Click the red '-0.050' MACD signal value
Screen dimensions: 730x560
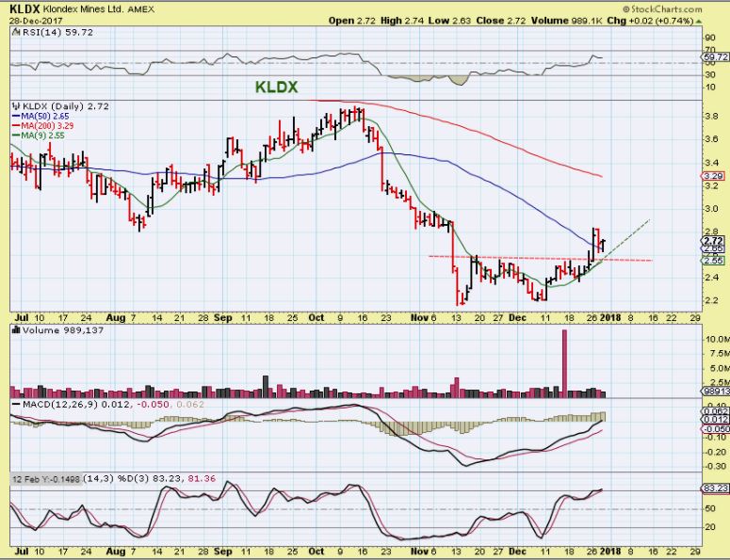[152, 404]
